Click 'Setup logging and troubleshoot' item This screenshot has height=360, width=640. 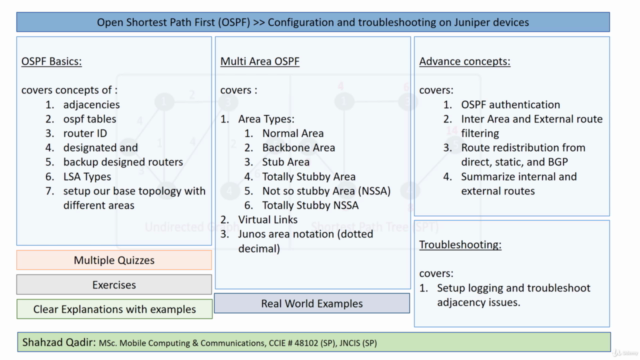click(513, 295)
